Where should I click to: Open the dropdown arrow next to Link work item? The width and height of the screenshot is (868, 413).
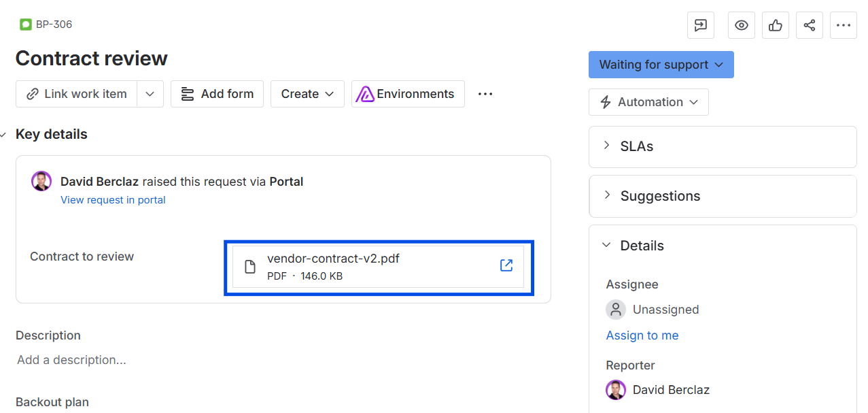[150, 94]
